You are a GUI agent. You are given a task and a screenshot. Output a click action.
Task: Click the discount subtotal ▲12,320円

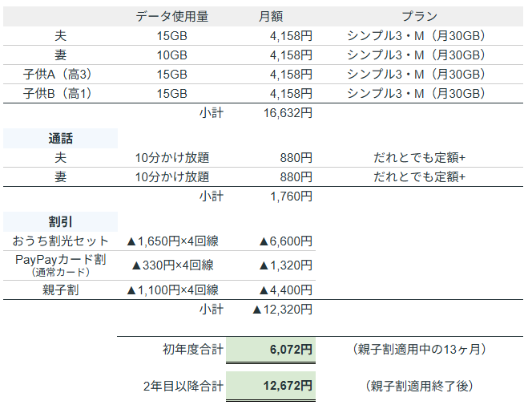282,310
